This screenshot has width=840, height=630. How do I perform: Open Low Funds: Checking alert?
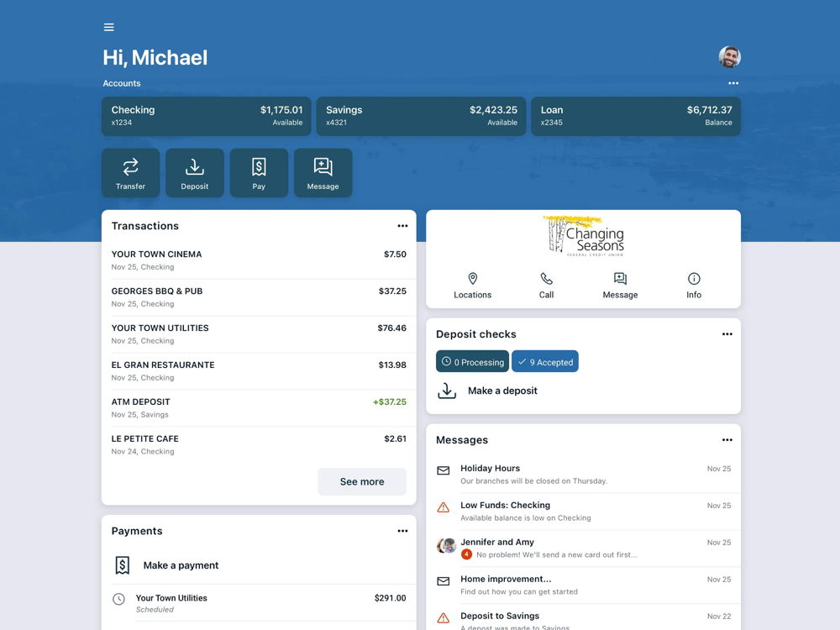pyautogui.click(x=584, y=512)
